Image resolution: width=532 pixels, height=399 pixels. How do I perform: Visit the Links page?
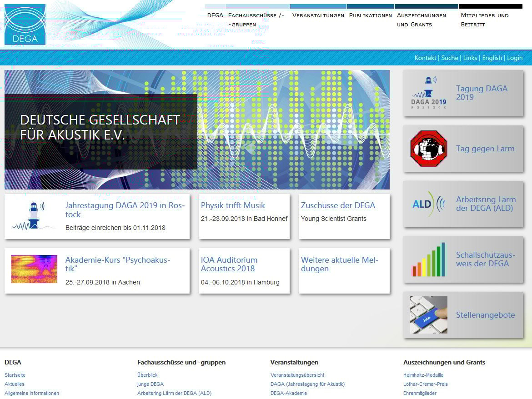470,58
